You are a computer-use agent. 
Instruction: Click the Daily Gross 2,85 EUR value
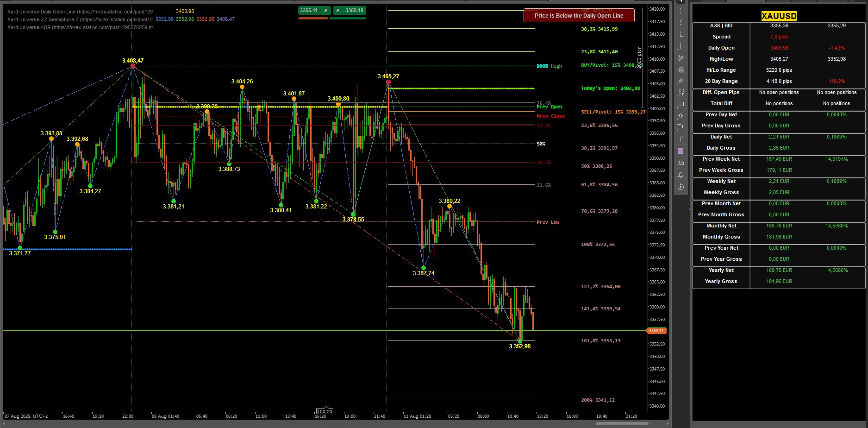(779, 148)
